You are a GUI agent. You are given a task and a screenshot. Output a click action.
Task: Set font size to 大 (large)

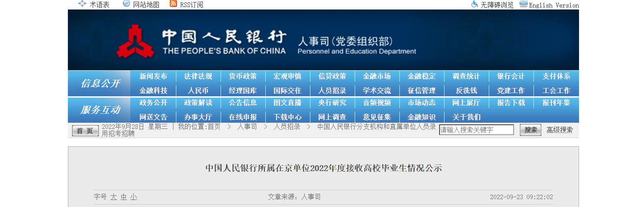click(x=113, y=197)
